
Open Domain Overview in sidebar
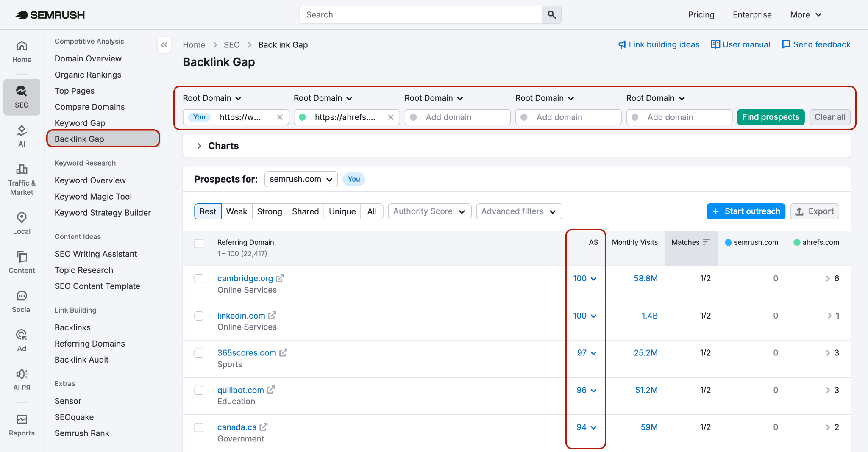tap(88, 58)
